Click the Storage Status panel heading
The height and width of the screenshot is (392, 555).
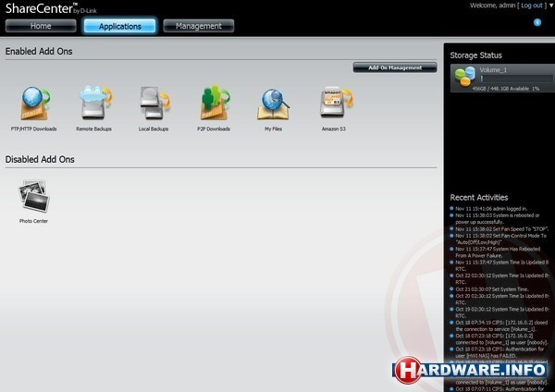click(476, 55)
